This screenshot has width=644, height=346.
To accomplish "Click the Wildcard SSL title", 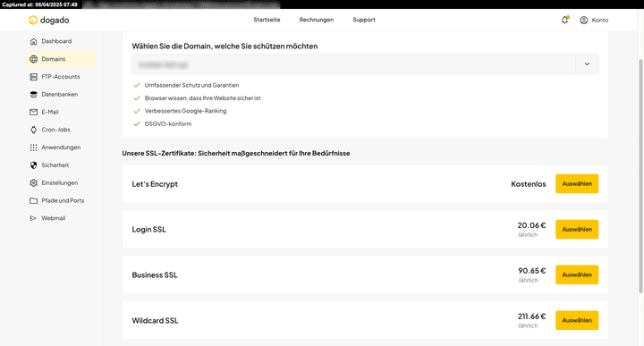I will coord(155,321).
